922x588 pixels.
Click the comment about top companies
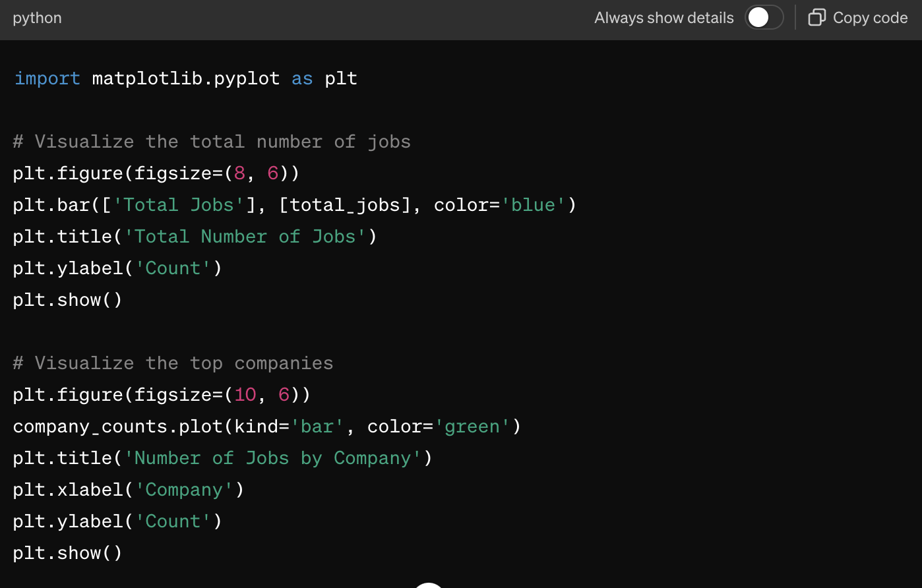click(173, 363)
